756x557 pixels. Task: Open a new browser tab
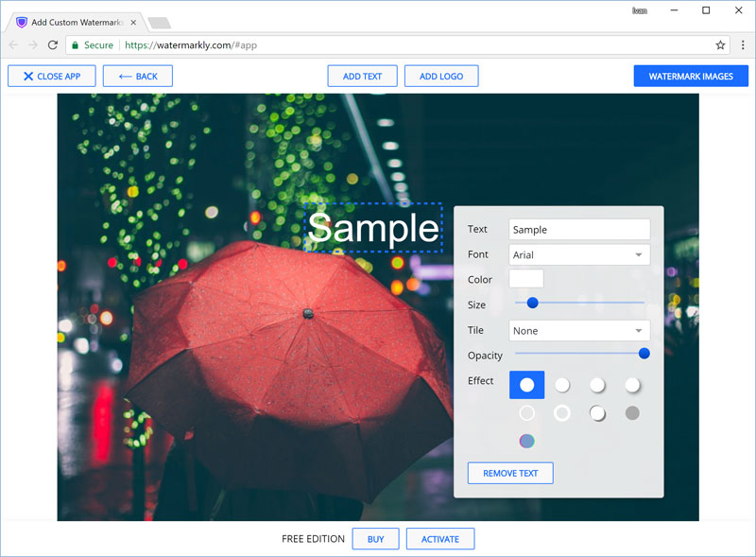(x=159, y=23)
